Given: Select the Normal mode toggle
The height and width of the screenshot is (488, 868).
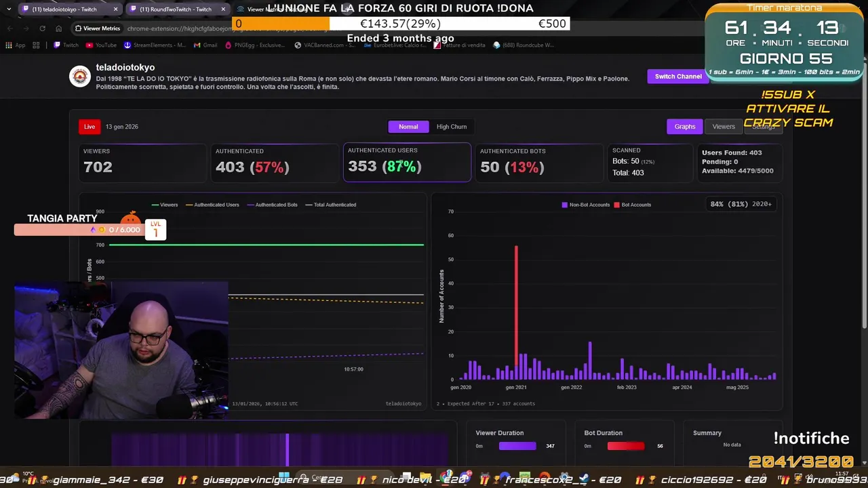Looking at the screenshot, I should (x=408, y=127).
